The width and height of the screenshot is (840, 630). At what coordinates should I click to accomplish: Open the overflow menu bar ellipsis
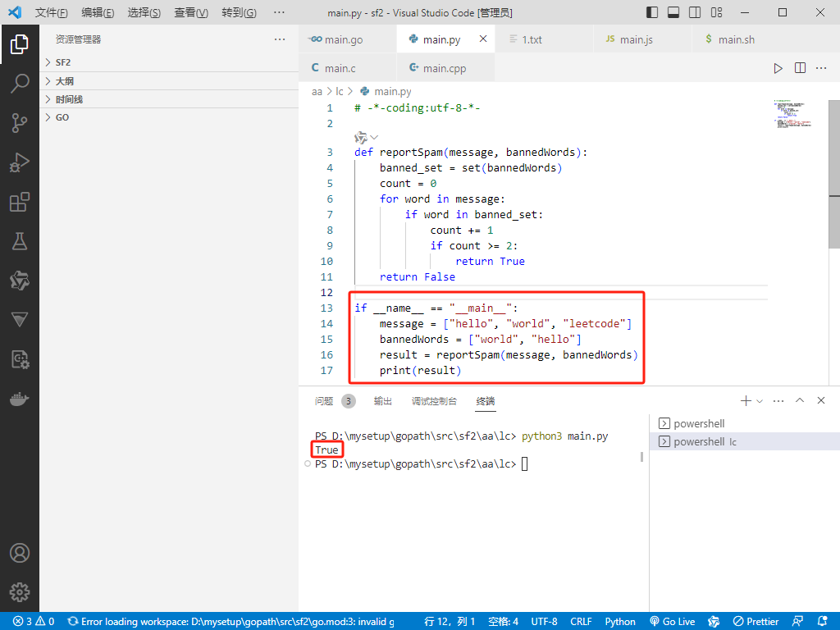279,12
